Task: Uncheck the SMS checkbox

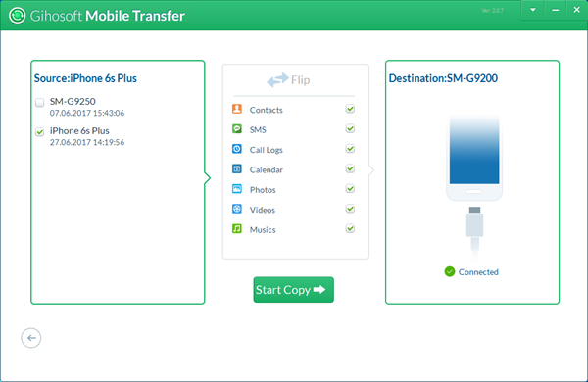Action: point(350,129)
